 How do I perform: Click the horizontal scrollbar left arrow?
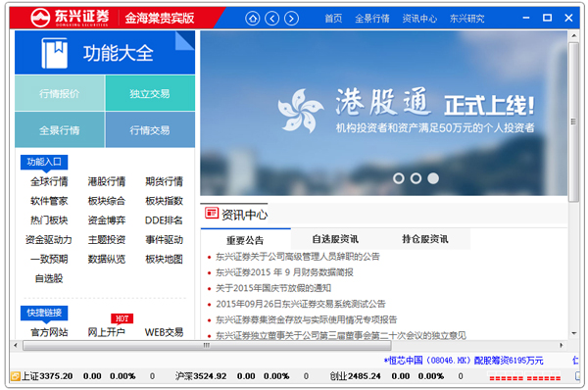(16, 345)
